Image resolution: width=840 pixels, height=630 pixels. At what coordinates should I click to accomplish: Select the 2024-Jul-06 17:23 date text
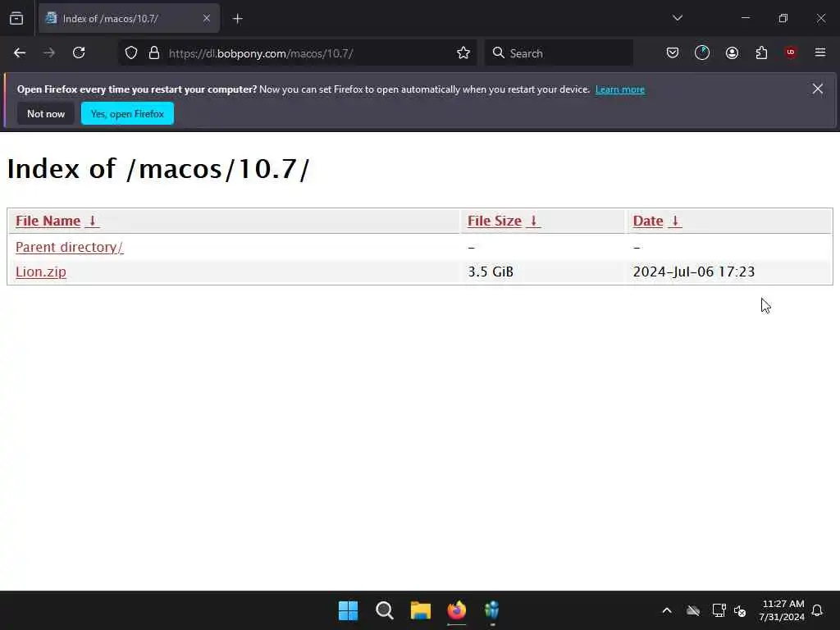[x=694, y=272]
